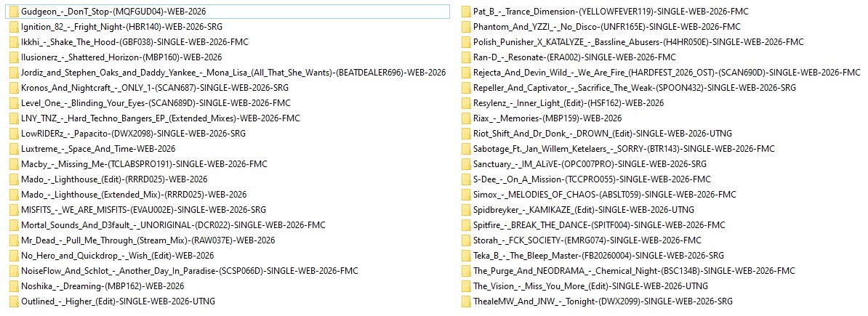Click folder icon beside Mado Lighthouse (Edit)

pyautogui.click(x=14, y=179)
